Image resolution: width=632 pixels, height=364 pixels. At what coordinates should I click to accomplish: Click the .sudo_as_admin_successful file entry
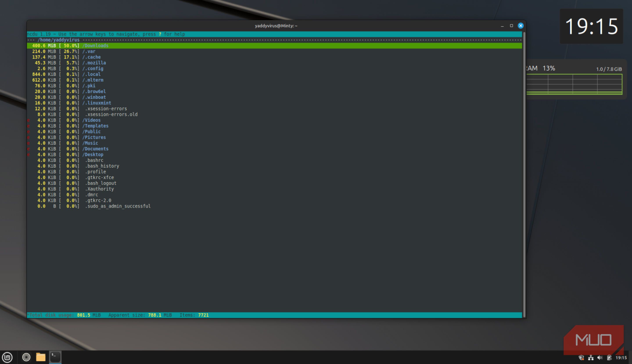(118, 206)
